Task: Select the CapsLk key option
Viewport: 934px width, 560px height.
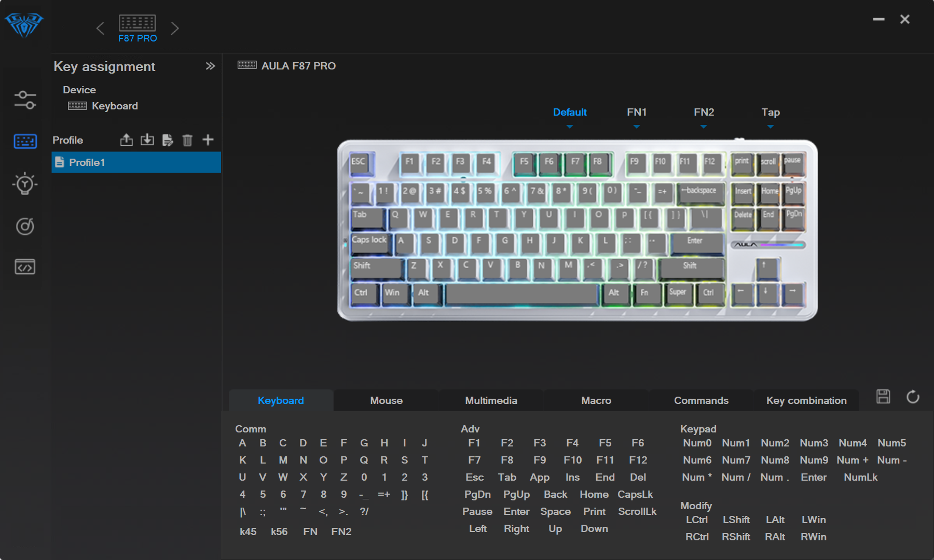Action: [x=635, y=495]
